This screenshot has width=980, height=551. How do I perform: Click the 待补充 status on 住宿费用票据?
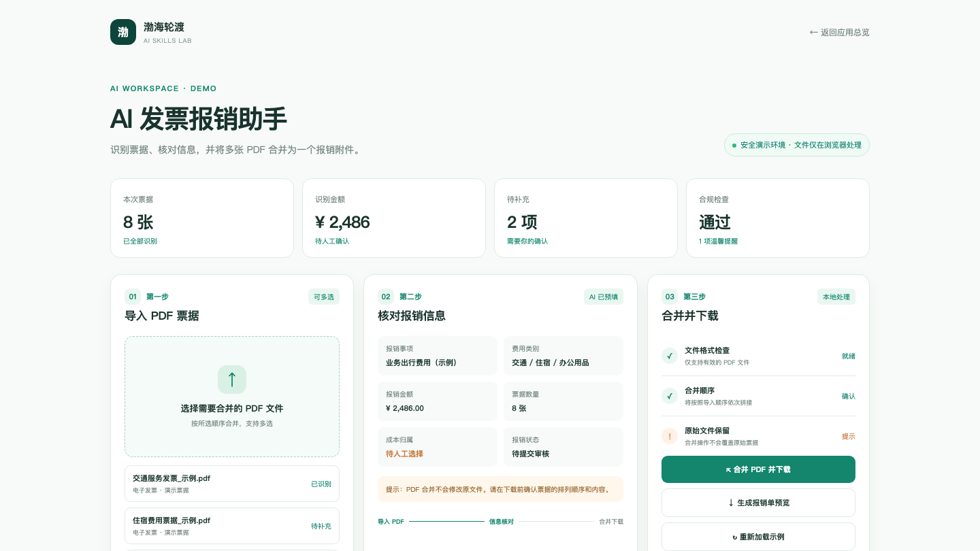(x=321, y=527)
